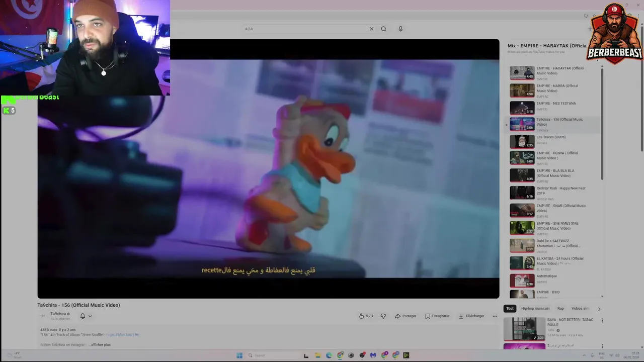
Task: Open the Malwarebytes taskbar icon
Action: click(x=373, y=355)
